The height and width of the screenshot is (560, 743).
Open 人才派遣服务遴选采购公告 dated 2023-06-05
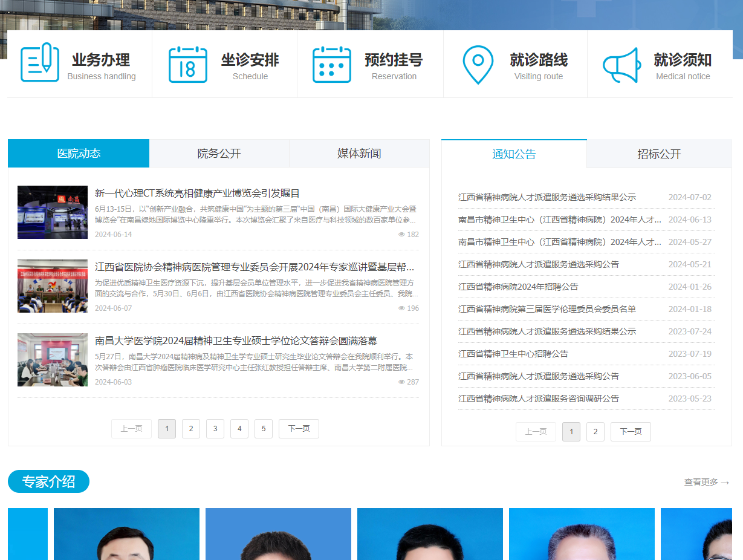pyautogui.click(x=539, y=376)
